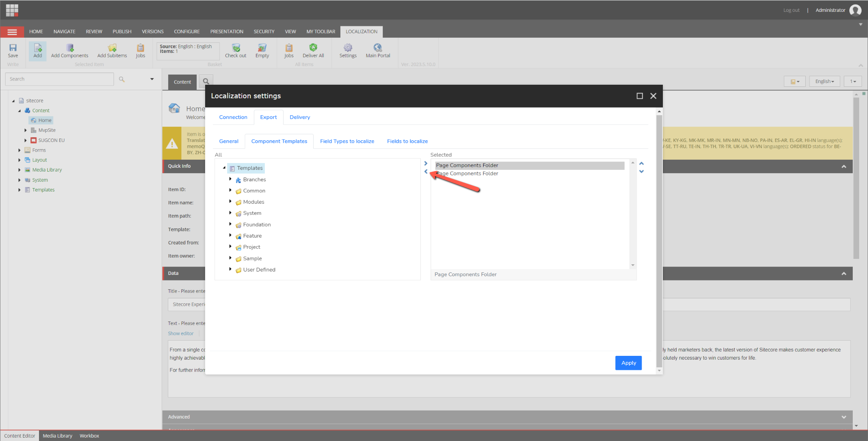Expand the Media Library tree node
Viewport: 868px width, 441px height.
[x=19, y=170]
